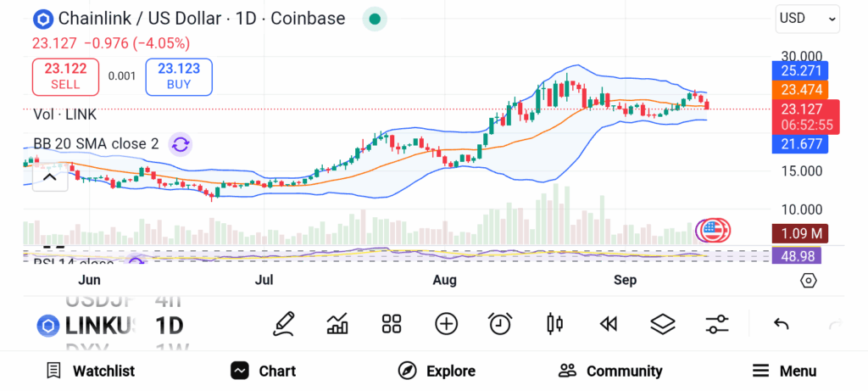Switch to the Explore tab
Image resolution: width=868 pixels, height=391 pixels.
(x=437, y=371)
